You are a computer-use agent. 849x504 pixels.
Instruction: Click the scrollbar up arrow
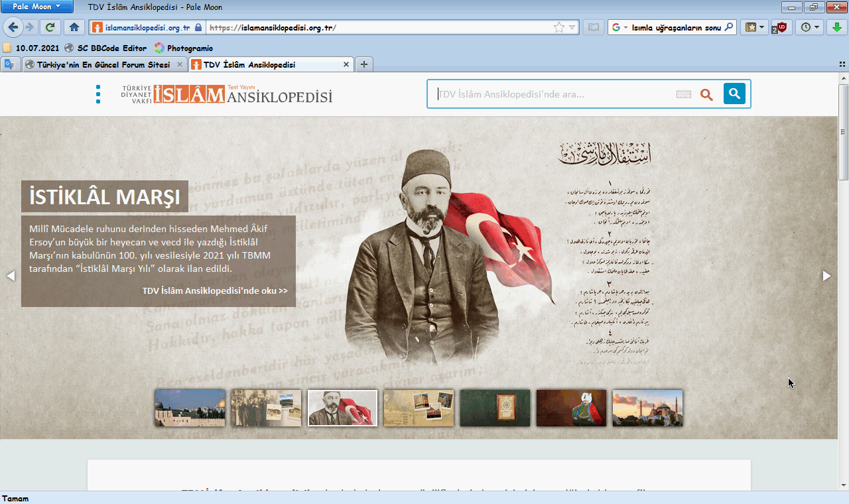[843, 78]
